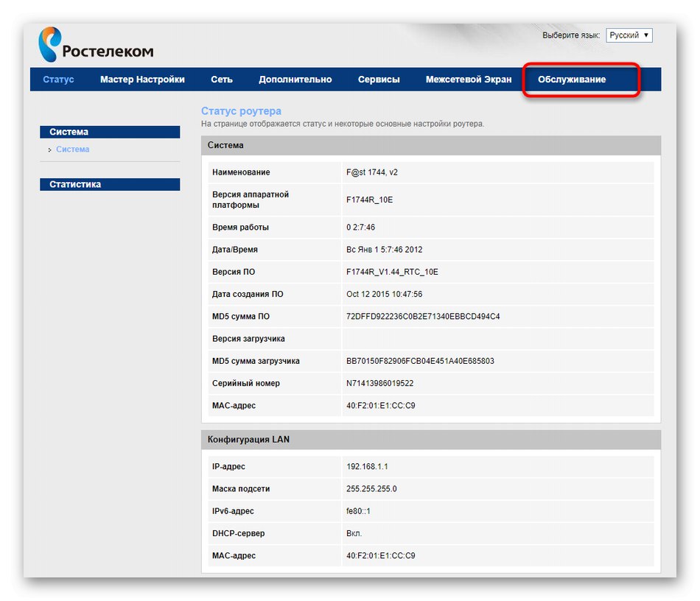Select IPv6 address fe80::1
The width and height of the screenshot is (700, 601).
(x=358, y=511)
